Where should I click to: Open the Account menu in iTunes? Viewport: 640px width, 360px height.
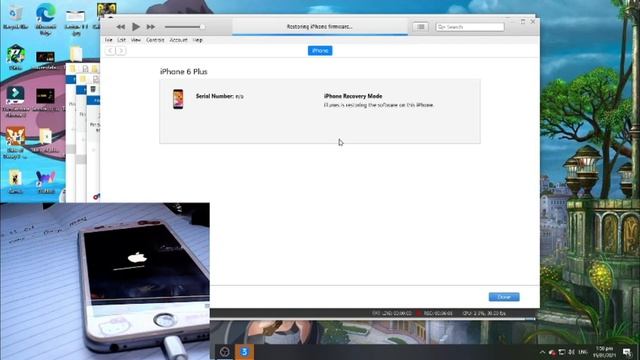(x=178, y=40)
